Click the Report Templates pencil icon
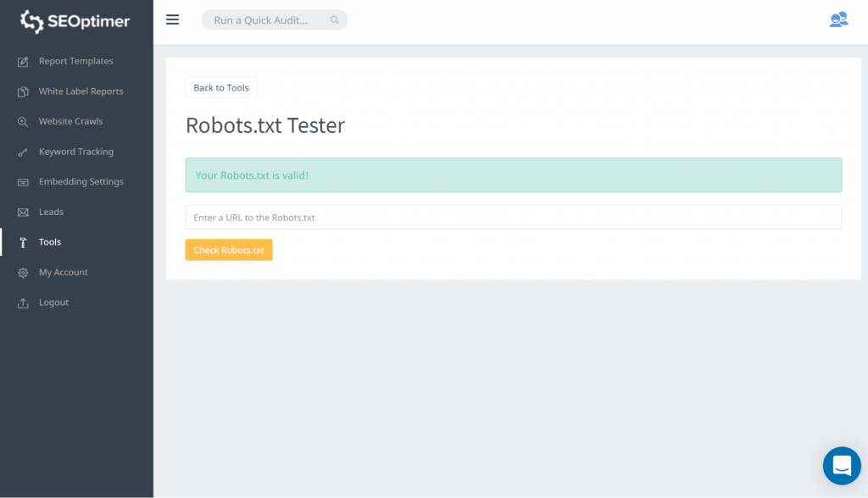Screen dimensions: 868x498 23,62
